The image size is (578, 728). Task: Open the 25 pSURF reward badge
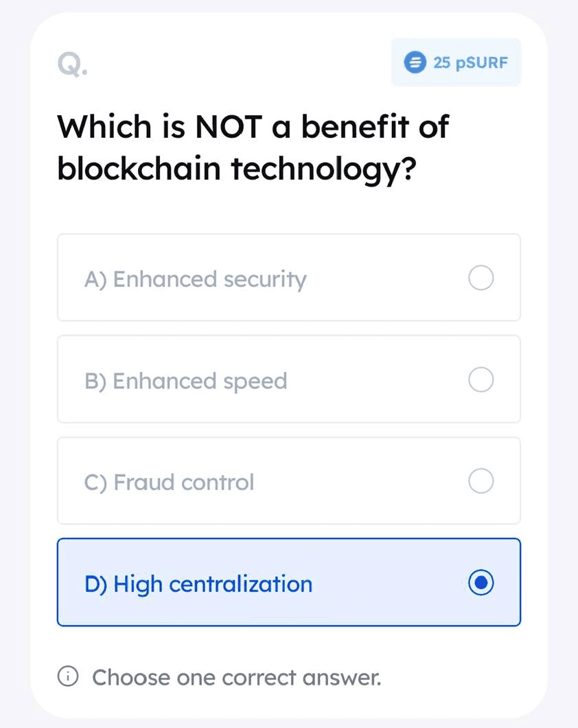pos(456,62)
